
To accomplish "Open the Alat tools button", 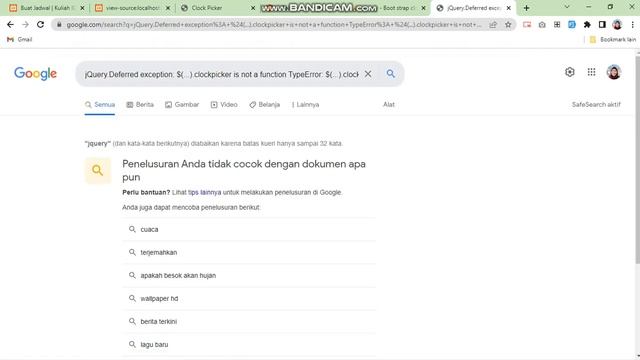I will tap(389, 104).
